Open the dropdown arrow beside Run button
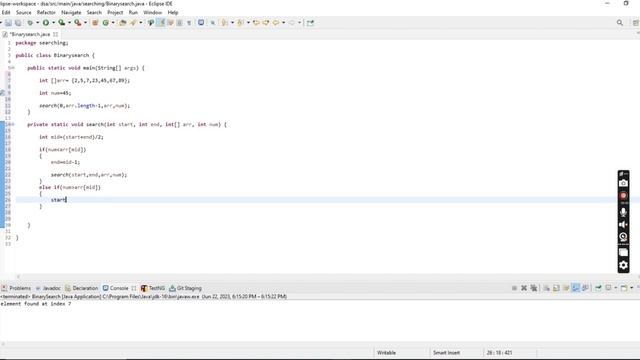The width and height of the screenshot is (640, 360). coord(53,23)
